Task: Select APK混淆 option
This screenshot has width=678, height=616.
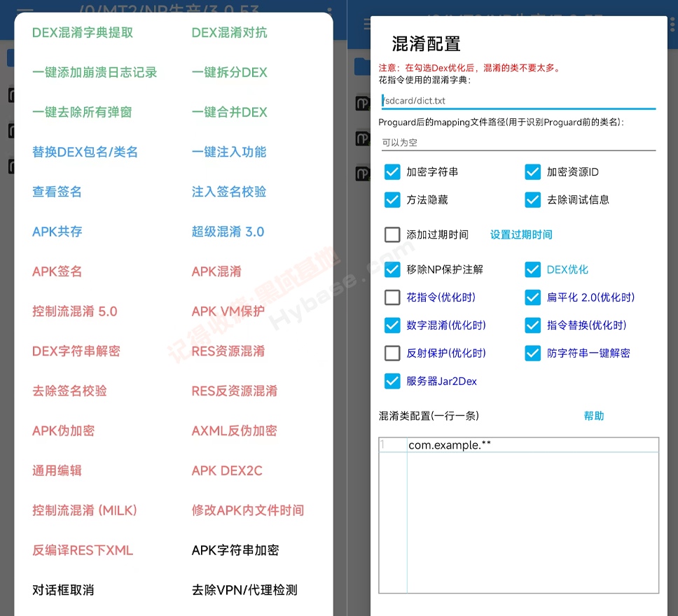Action: 216,272
